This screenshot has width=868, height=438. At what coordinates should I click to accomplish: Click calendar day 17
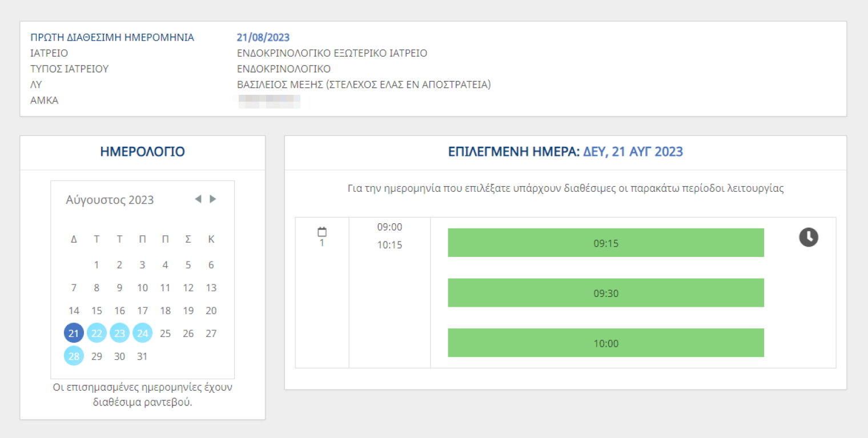[142, 310]
